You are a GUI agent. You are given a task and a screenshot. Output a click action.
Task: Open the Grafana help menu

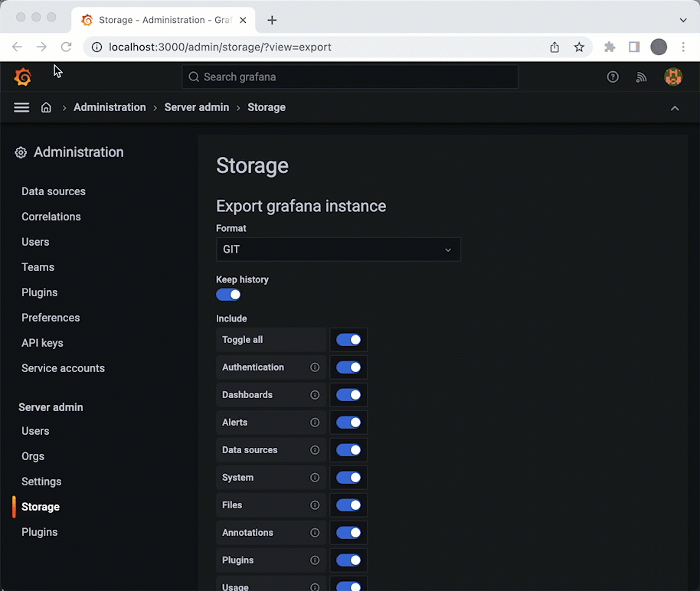coord(613,77)
